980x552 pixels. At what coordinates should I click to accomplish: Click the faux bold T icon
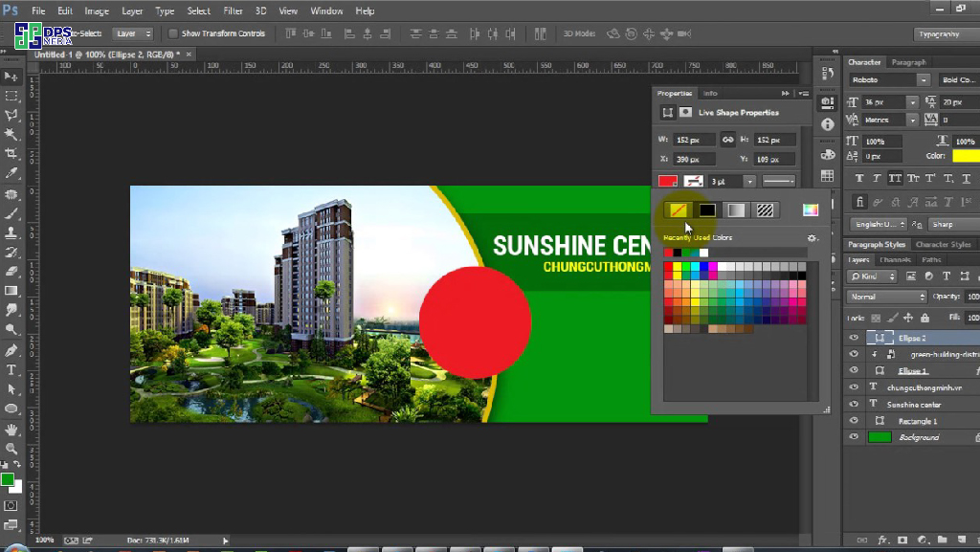859,179
